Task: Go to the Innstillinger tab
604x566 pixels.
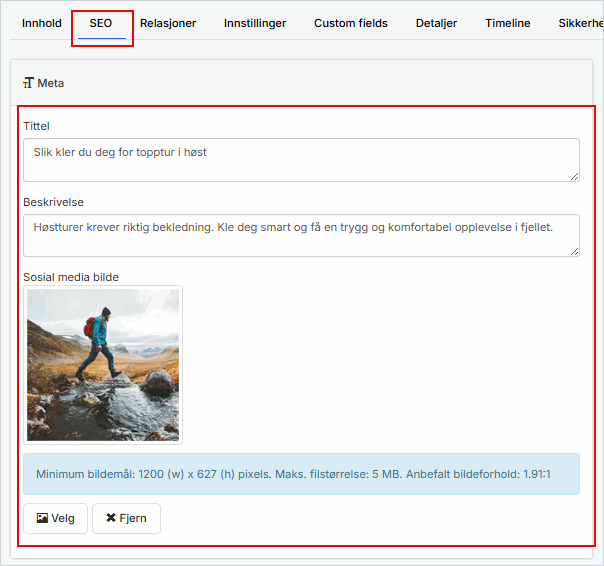Action: [255, 23]
